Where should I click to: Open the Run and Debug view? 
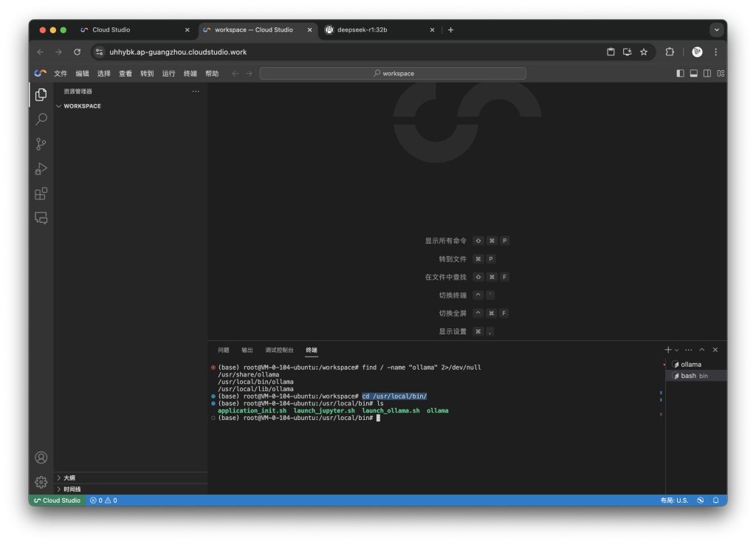(x=41, y=168)
